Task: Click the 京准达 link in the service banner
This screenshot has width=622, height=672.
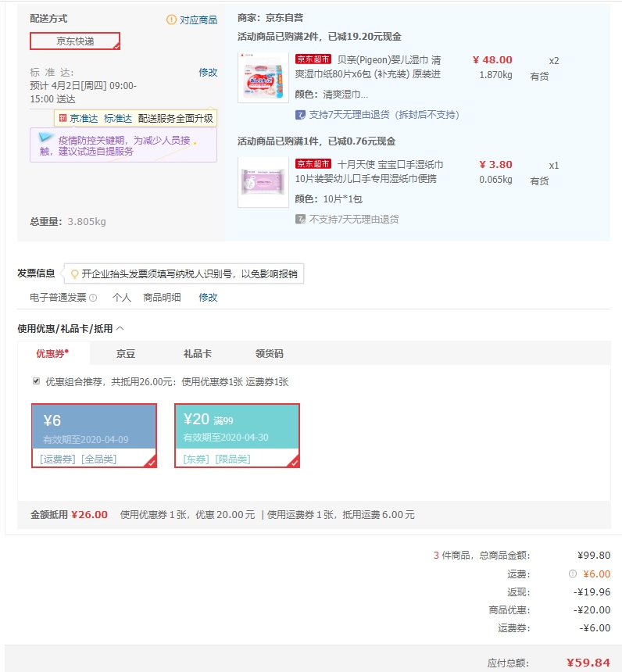Action: pos(84,118)
